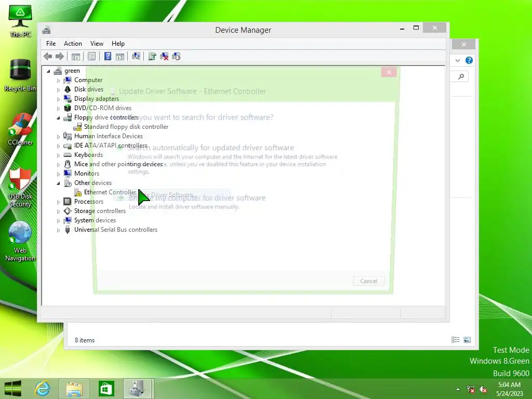Open the View menu
The width and height of the screenshot is (532, 399).
(x=97, y=44)
